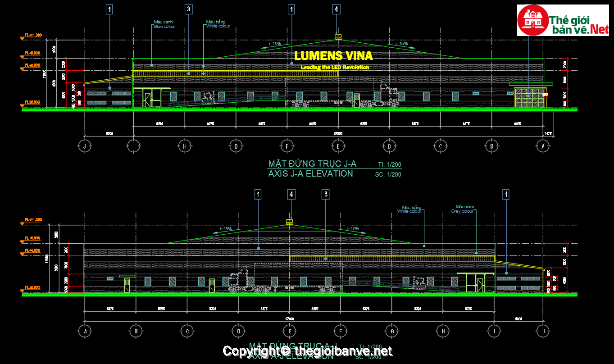614x364 pixels.
Task: Click grid bubble D of J-A elevation
Action: pos(389,146)
